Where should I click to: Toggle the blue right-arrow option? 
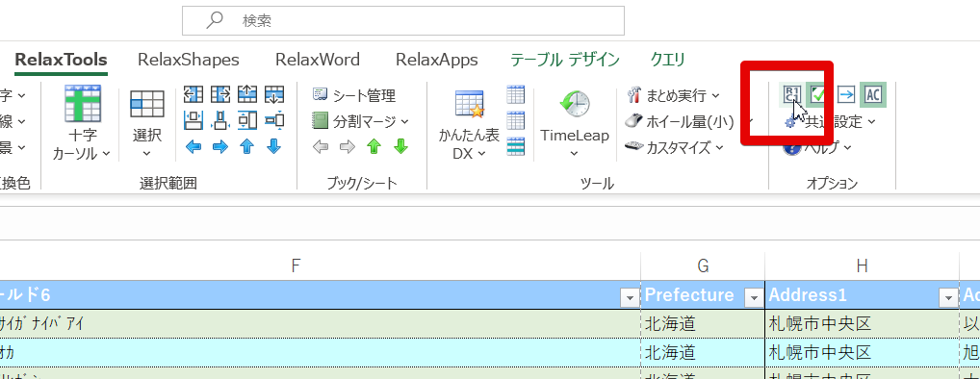click(845, 95)
